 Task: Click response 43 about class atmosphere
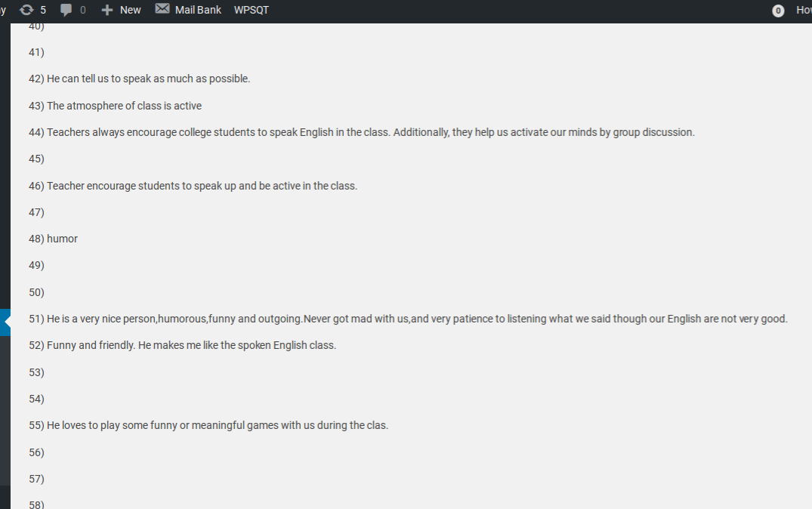pyautogui.click(x=115, y=106)
